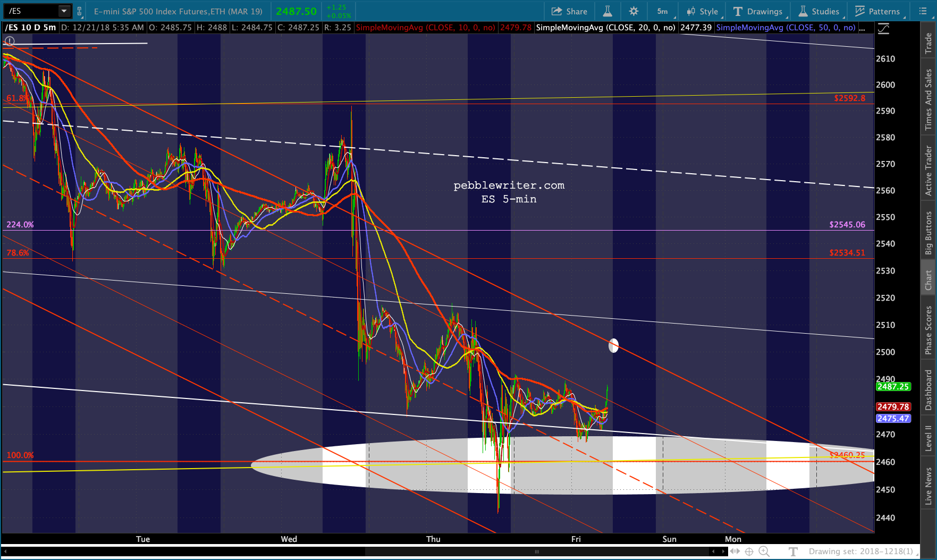The height and width of the screenshot is (560, 937).
Task: Click the Share button
Action: 569,11
